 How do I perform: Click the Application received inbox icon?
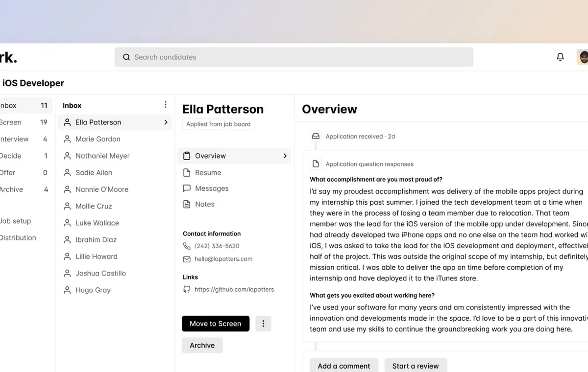(x=316, y=136)
